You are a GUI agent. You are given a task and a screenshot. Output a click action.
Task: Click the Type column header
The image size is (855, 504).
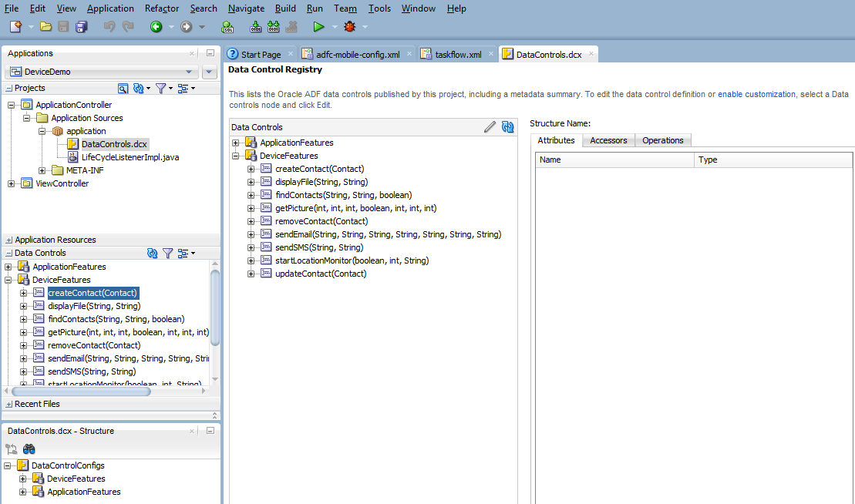pyautogui.click(x=773, y=160)
